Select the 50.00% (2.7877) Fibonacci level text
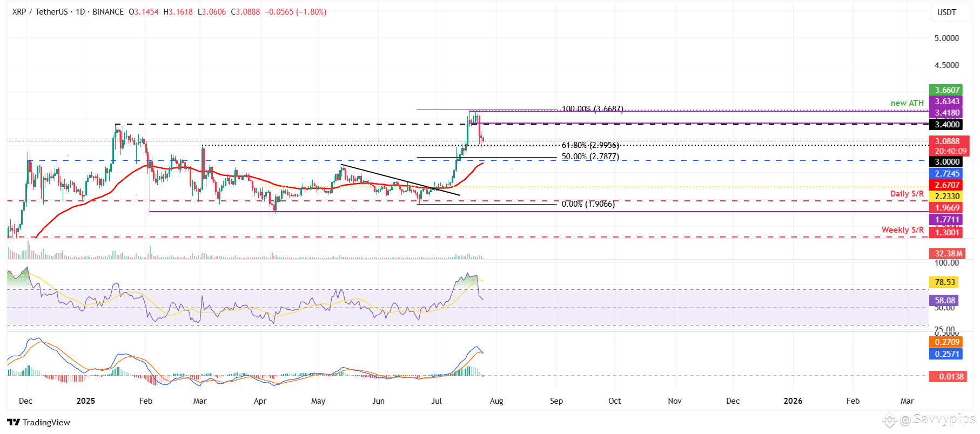This screenshot has width=980, height=434. click(x=590, y=157)
